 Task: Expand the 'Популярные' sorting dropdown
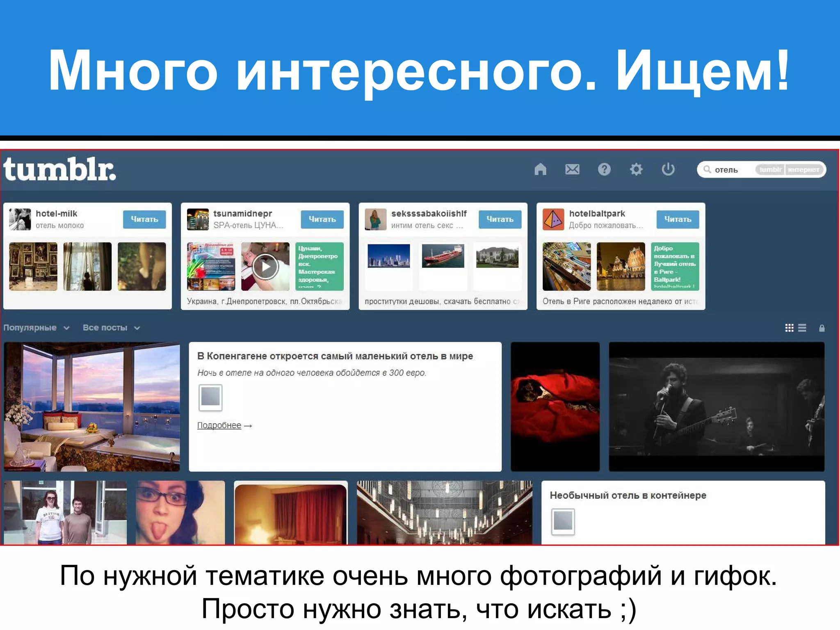click(x=37, y=328)
